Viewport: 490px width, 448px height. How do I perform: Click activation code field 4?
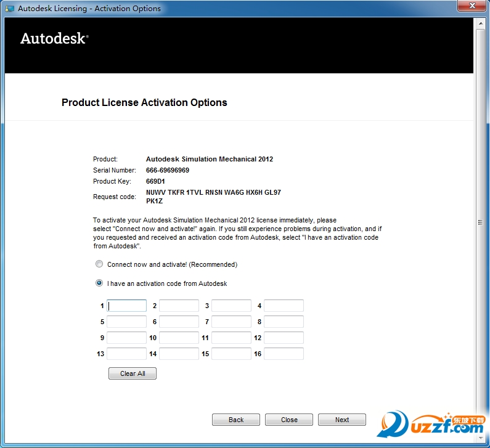coord(284,306)
